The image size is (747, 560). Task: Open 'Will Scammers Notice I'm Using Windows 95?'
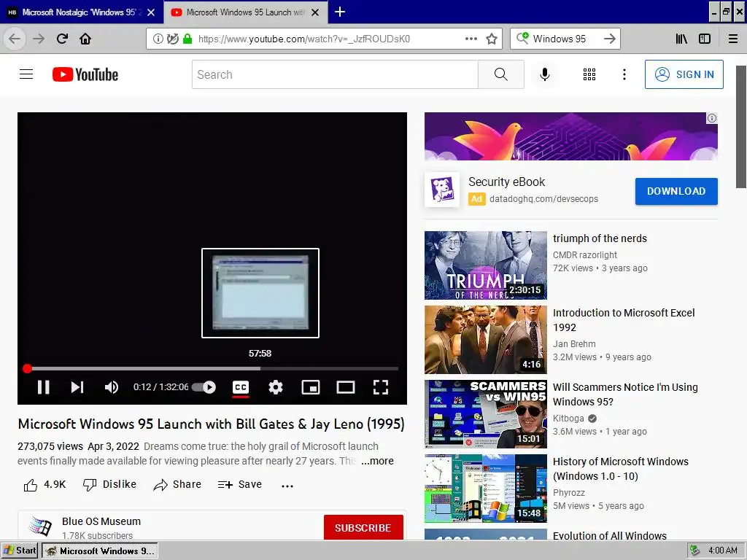click(x=625, y=394)
